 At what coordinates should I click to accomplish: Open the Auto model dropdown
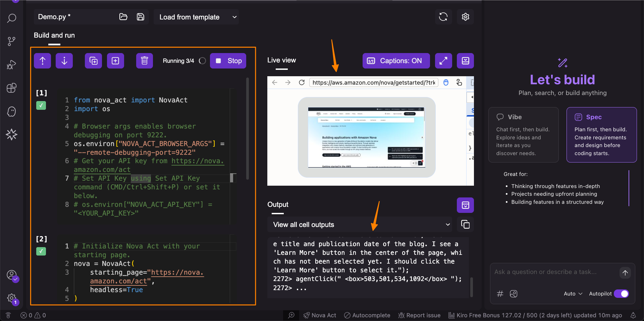573,294
